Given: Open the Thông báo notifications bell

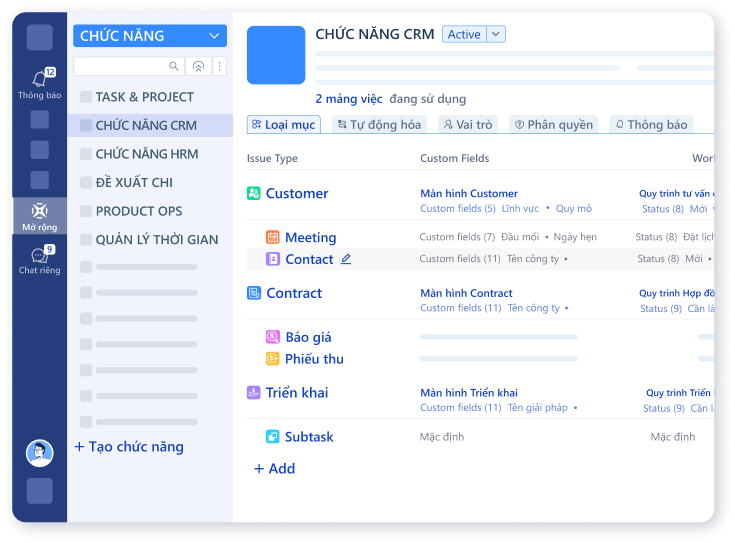Looking at the screenshot, I should pos(39,79).
